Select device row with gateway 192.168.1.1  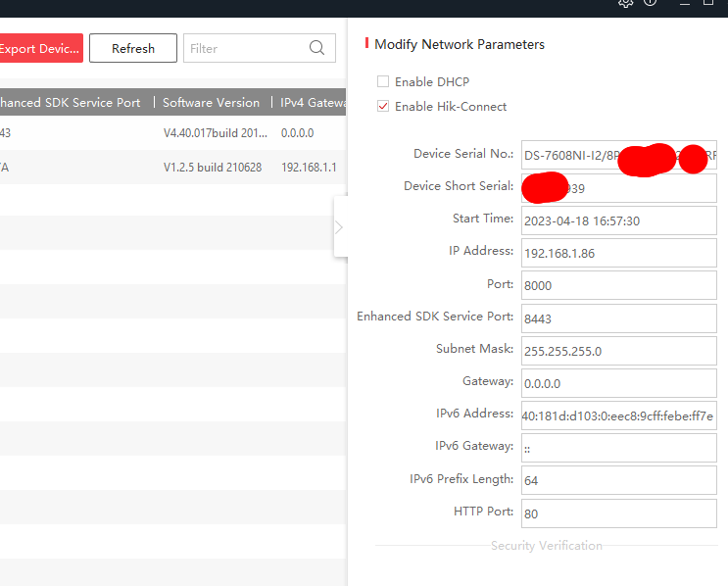[x=172, y=168]
